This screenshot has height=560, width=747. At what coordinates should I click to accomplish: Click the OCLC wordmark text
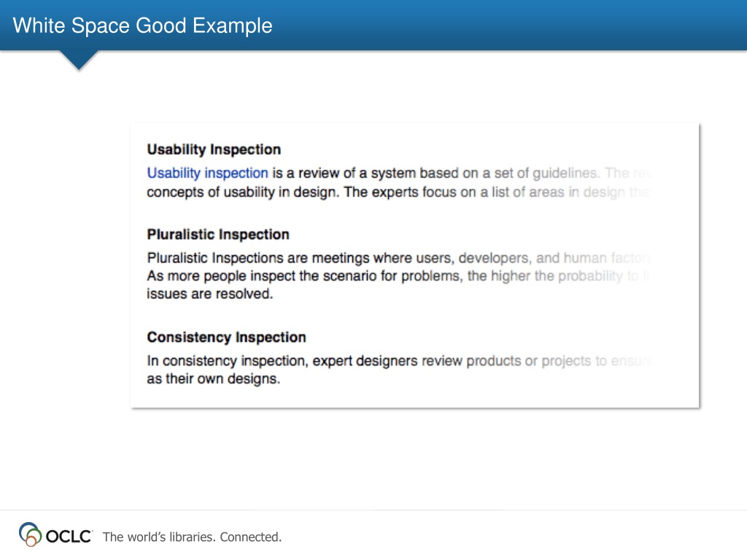pos(69,536)
